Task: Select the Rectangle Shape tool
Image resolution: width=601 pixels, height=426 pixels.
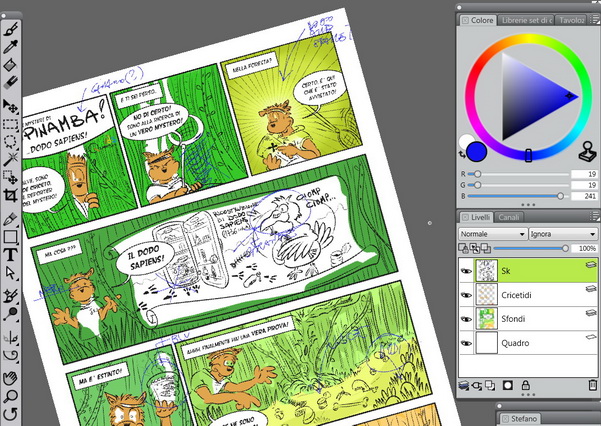Action: click(x=11, y=237)
